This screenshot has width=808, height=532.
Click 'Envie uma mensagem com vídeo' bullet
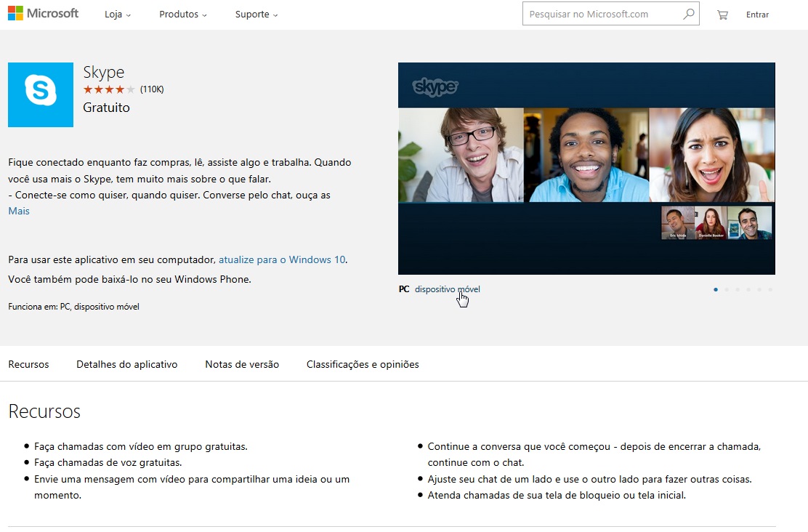[192, 487]
